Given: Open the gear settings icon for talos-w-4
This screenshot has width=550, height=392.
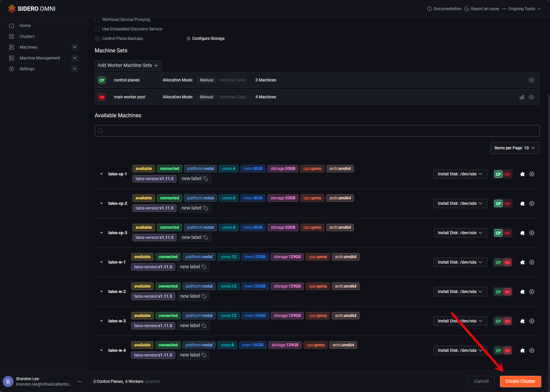Looking at the screenshot, I should 532,350.
